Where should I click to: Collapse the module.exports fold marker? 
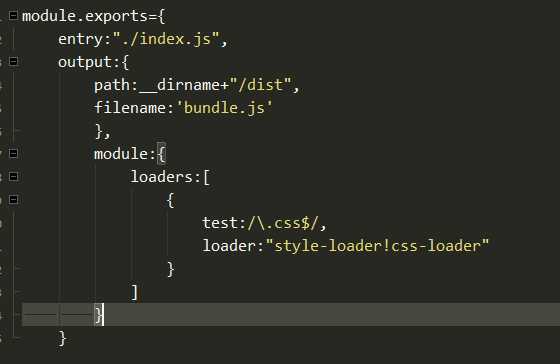tap(13, 15)
